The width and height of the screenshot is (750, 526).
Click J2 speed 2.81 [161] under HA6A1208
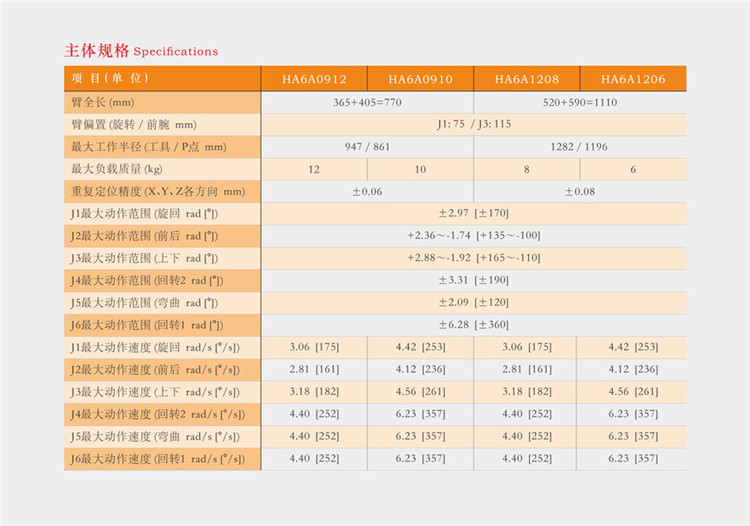pos(527,370)
